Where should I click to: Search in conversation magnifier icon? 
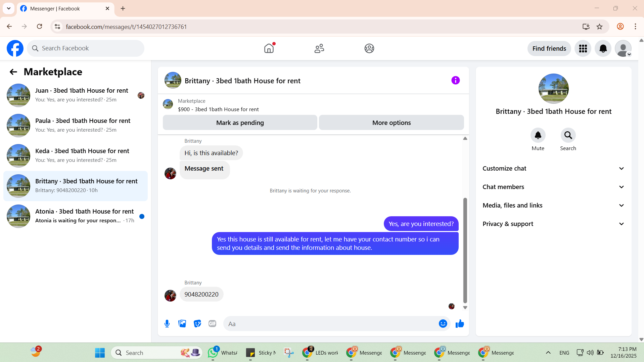click(568, 135)
